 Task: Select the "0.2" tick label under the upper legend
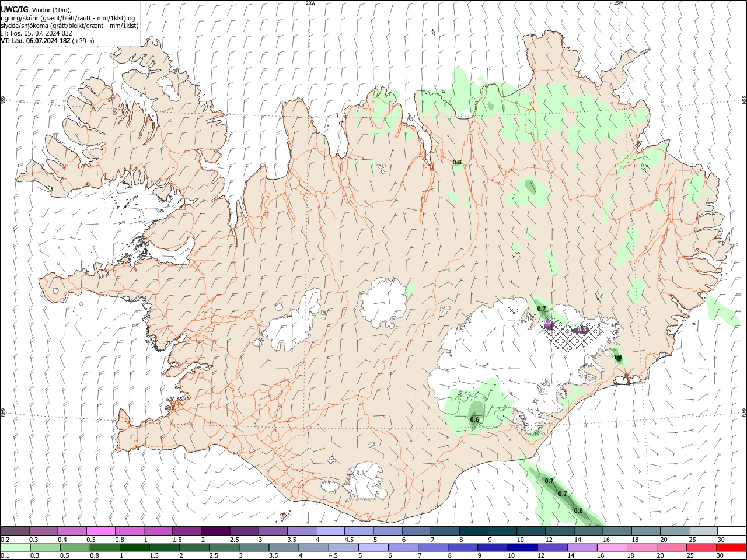pyautogui.click(x=5, y=540)
